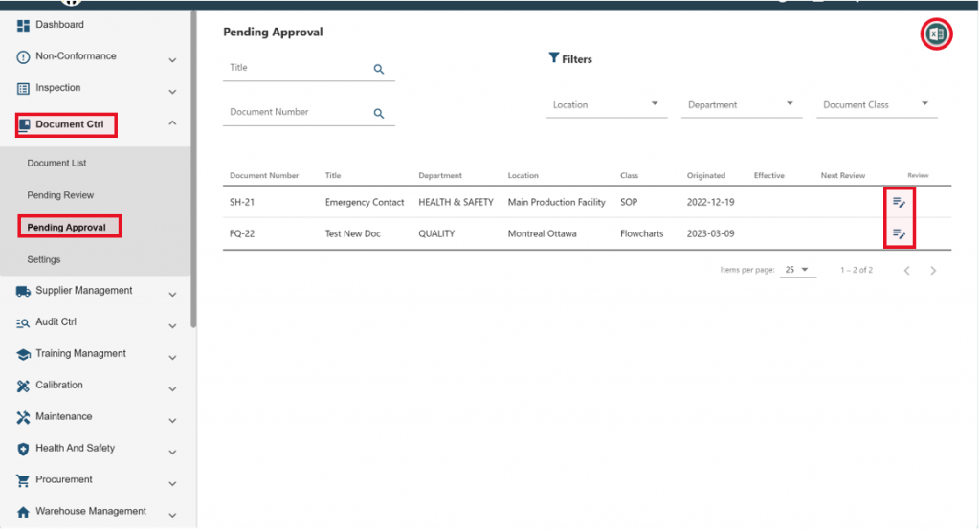Click the Title search input field

297,69
